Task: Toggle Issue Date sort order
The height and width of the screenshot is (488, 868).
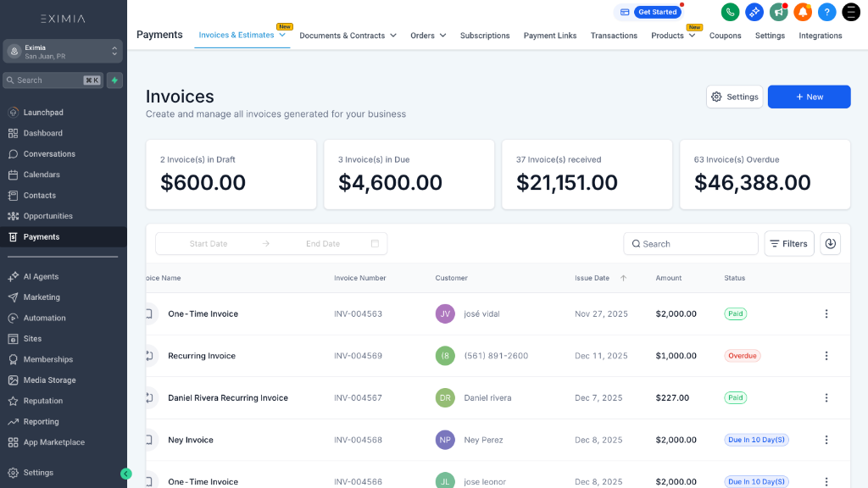Action: pos(625,278)
